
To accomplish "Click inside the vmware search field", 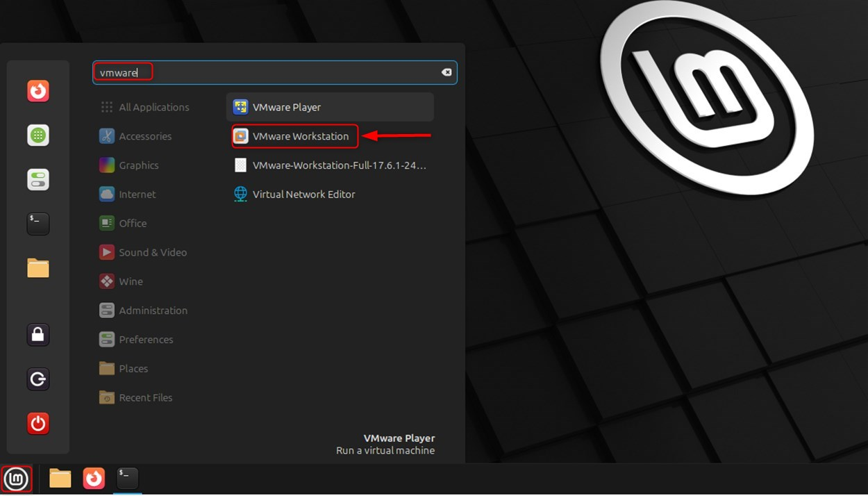I will [x=275, y=72].
